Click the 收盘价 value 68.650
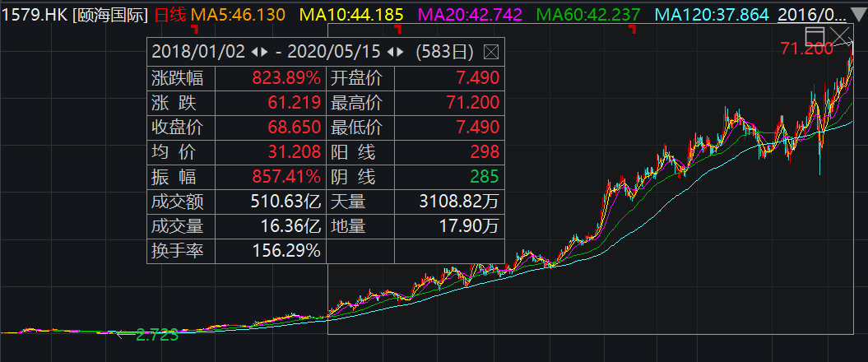The width and height of the screenshot is (868, 362). (x=294, y=128)
